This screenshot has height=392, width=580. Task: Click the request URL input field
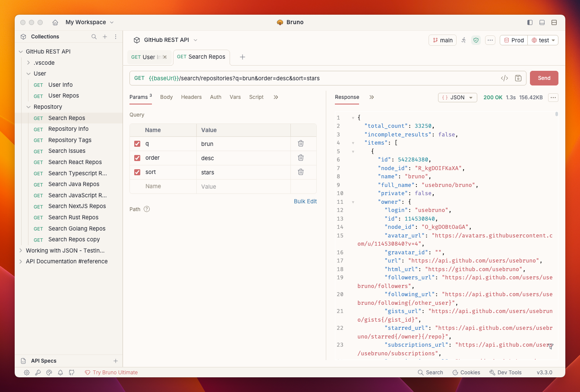pos(322,78)
